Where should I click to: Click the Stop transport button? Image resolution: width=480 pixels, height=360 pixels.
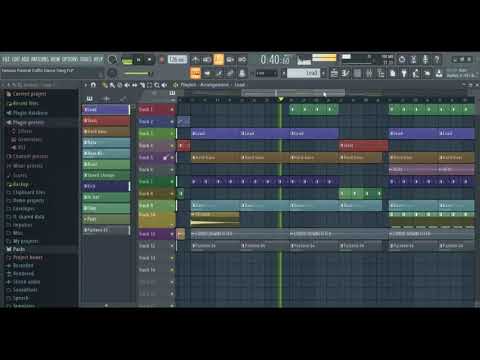coord(150,60)
